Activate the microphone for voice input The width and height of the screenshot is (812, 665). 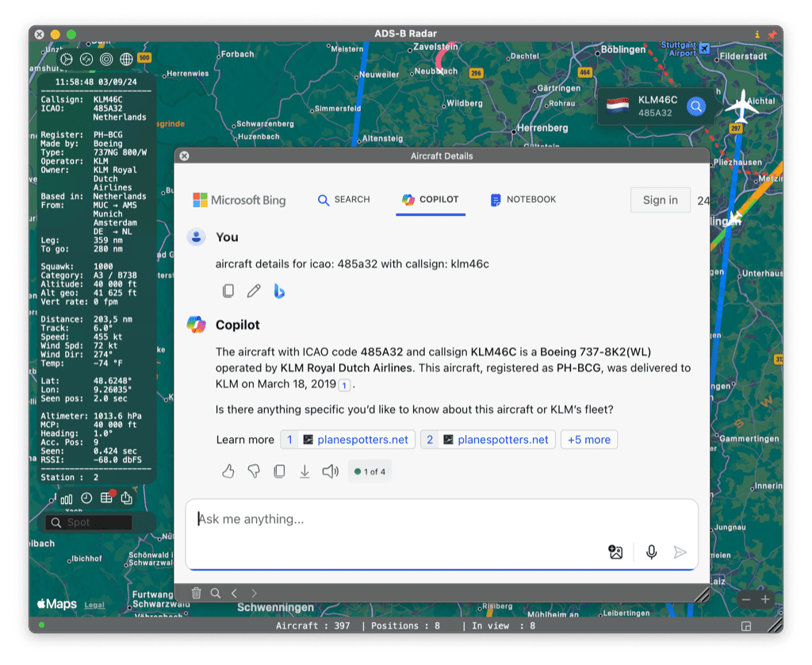click(651, 552)
